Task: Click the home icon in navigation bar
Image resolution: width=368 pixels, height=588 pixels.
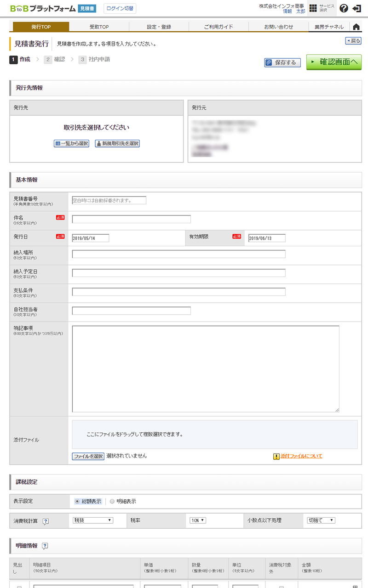Action: click(356, 27)
